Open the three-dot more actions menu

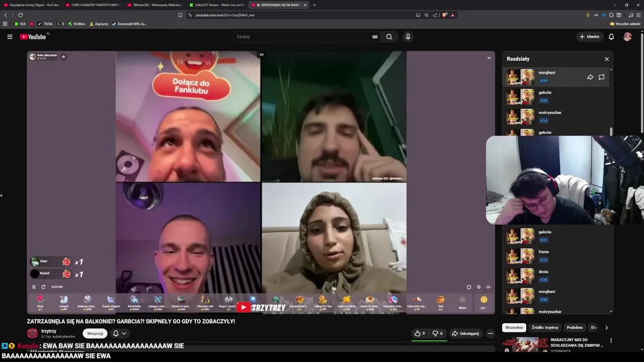490,333
